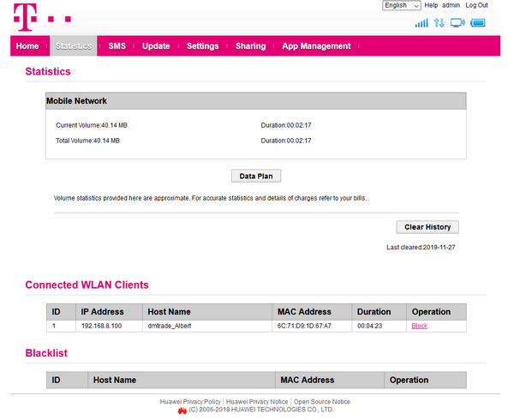Block the dmtrade_Albert client
The width and height of the screenshot is (514, 420).
click(419, 326)
